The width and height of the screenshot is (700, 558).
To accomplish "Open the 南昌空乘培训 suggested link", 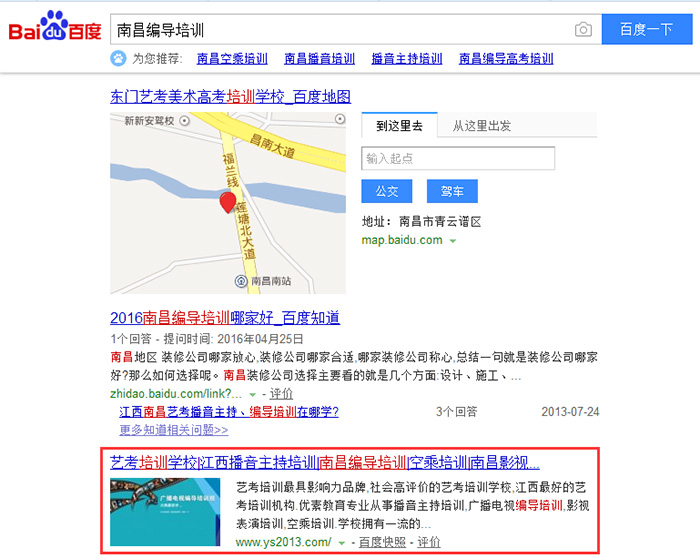I will 232,58.
